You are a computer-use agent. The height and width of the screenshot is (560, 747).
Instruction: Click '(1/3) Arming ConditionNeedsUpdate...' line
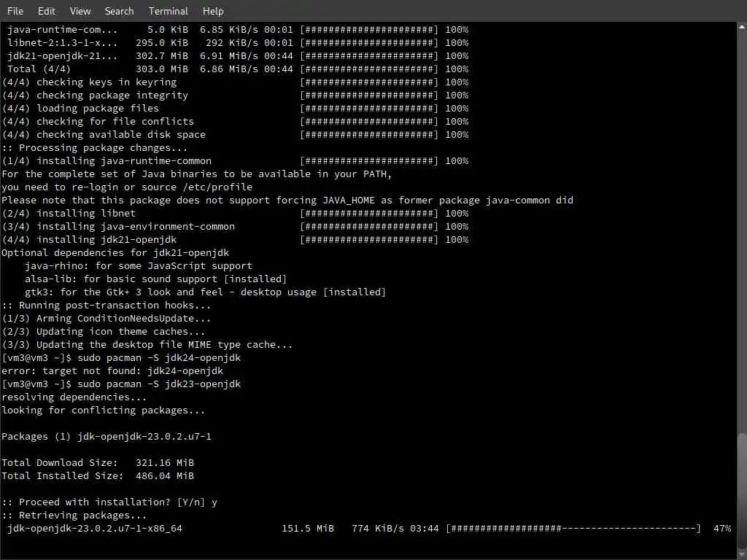[107, 318]
